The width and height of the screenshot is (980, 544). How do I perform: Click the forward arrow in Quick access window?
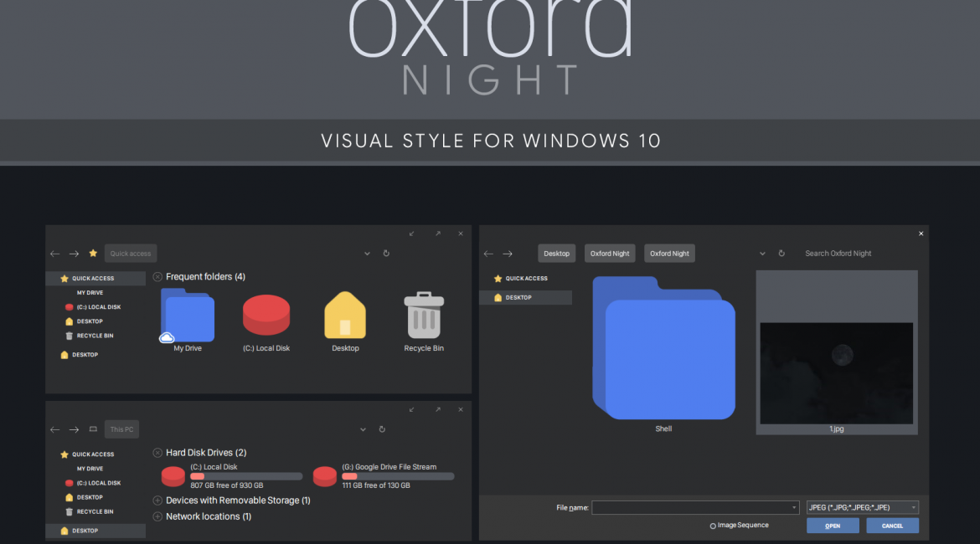[x=74, y=254]
